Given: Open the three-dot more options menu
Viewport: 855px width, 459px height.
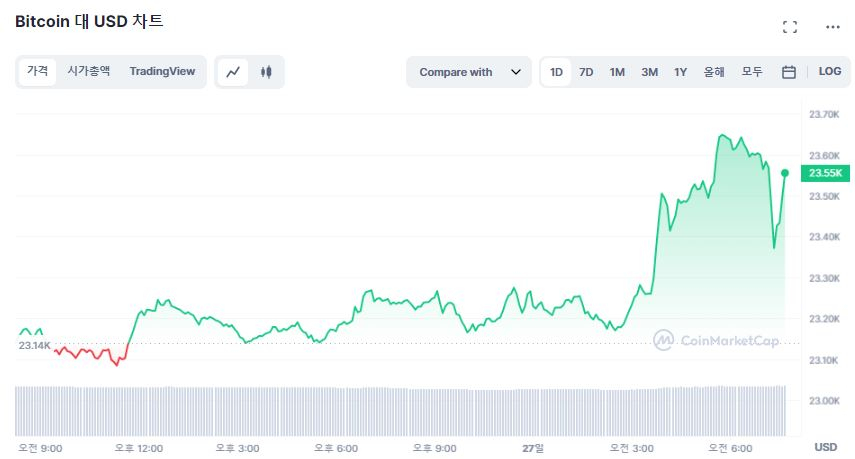Looking at the screenshot, I should (832, 27).
